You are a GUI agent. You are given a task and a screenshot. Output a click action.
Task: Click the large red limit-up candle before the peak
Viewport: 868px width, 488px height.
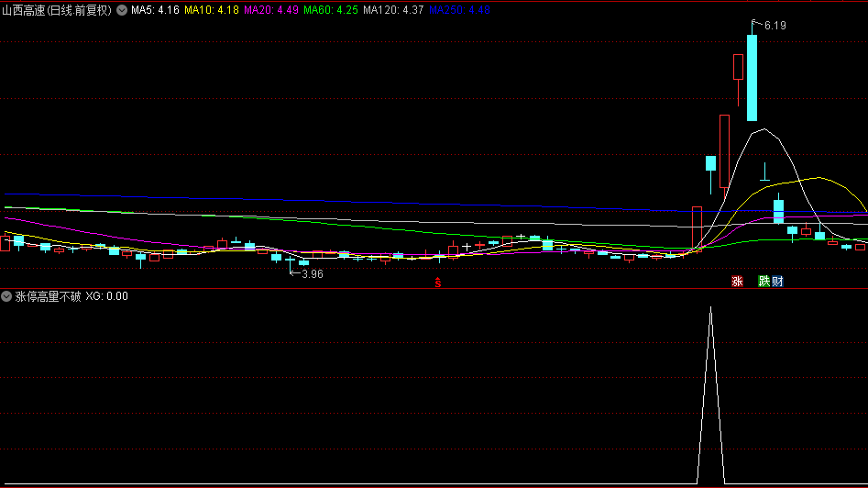pyautogui.click(x=725, y=151)
